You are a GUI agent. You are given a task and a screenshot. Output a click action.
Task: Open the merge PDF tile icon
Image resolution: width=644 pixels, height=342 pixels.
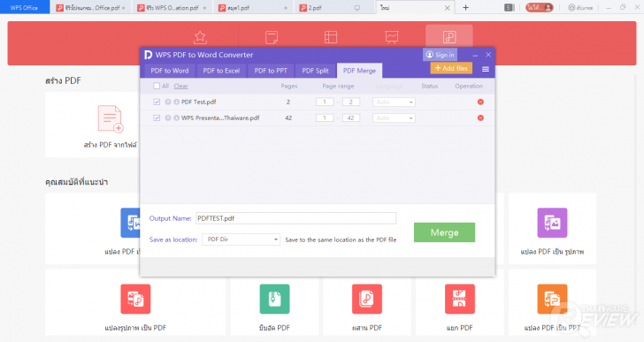[x=367, y=299]
